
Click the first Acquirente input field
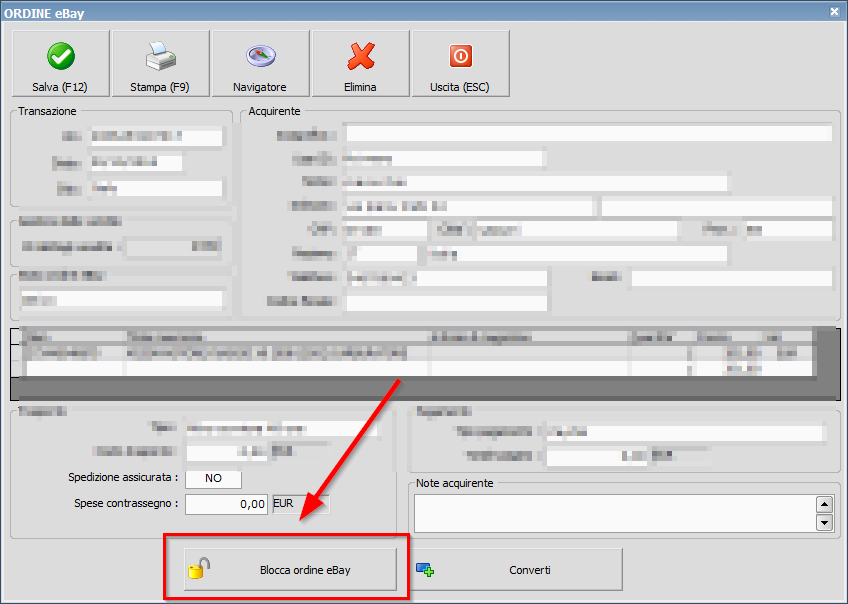pos(589,134)
